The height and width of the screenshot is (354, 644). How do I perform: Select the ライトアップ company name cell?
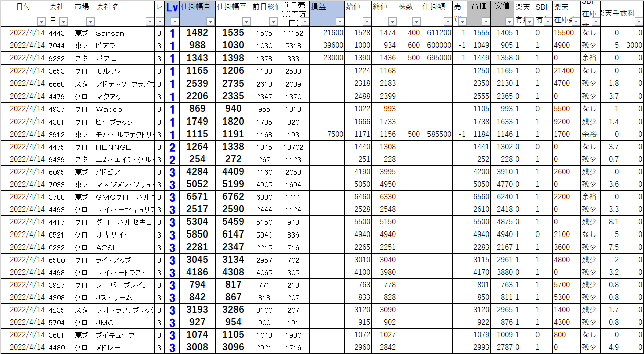tap(125, 259)
